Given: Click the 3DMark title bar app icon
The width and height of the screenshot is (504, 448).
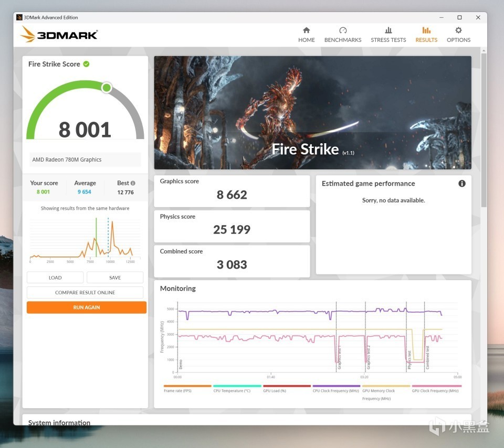Looking at the screenshot, I should tap(19, 17).
